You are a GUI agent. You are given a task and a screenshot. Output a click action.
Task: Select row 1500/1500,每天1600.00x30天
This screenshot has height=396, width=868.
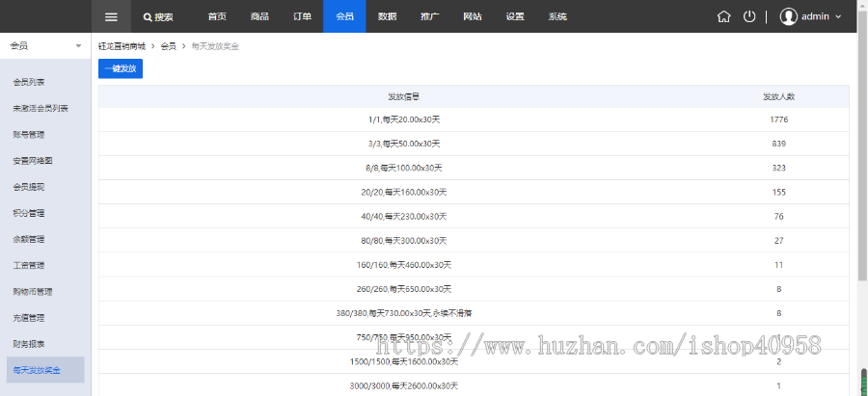[474, 361]
